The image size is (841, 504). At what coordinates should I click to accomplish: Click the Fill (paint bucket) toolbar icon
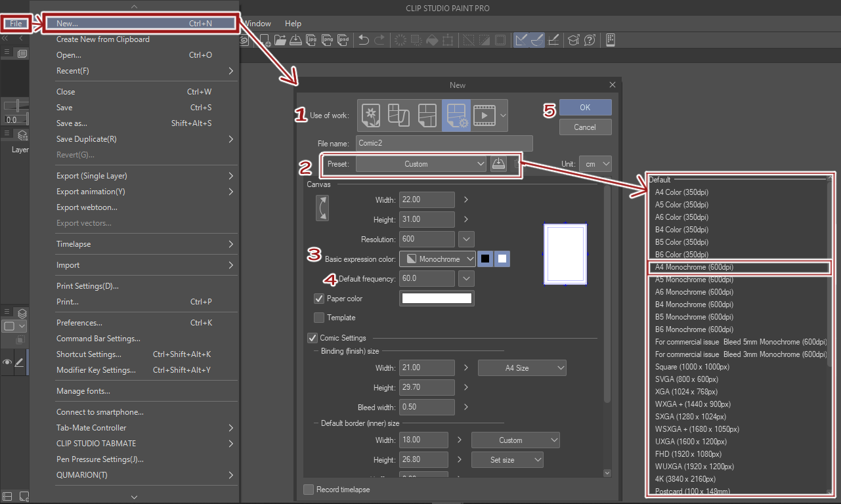(432, 40)
